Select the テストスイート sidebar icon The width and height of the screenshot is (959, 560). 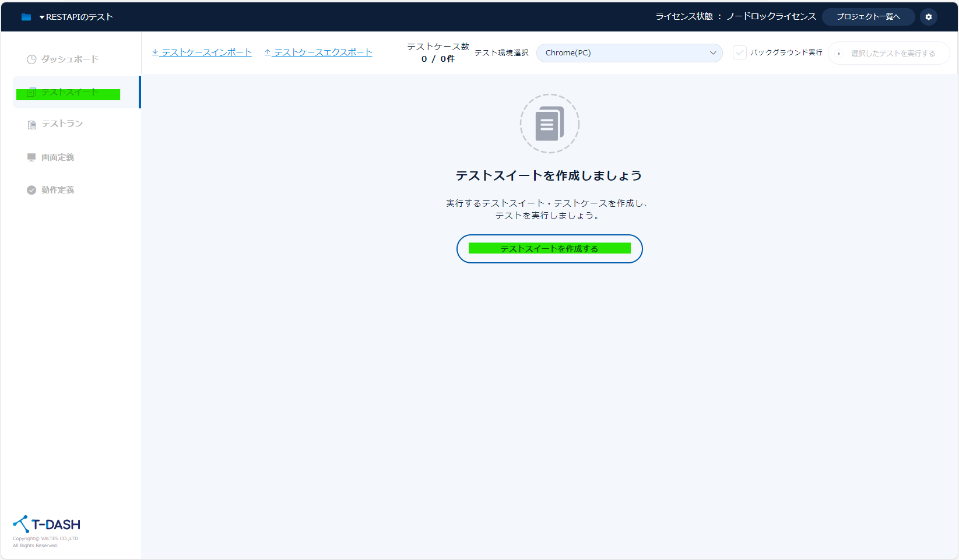click(31, 92)
